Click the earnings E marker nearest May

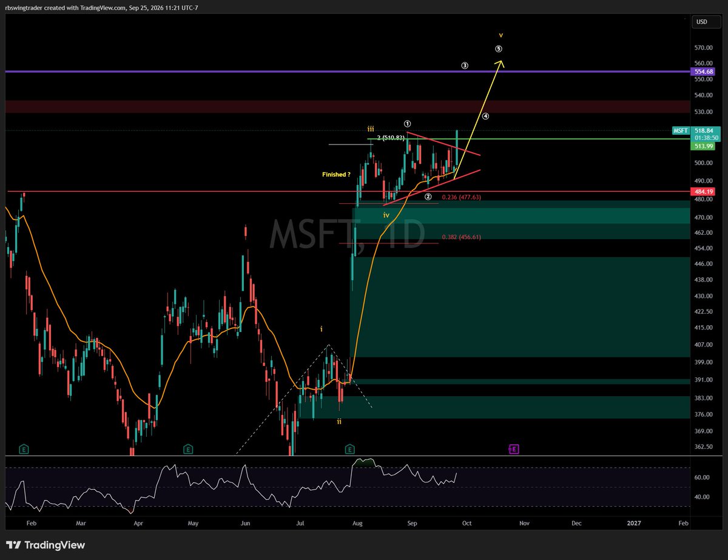point(188,449)
